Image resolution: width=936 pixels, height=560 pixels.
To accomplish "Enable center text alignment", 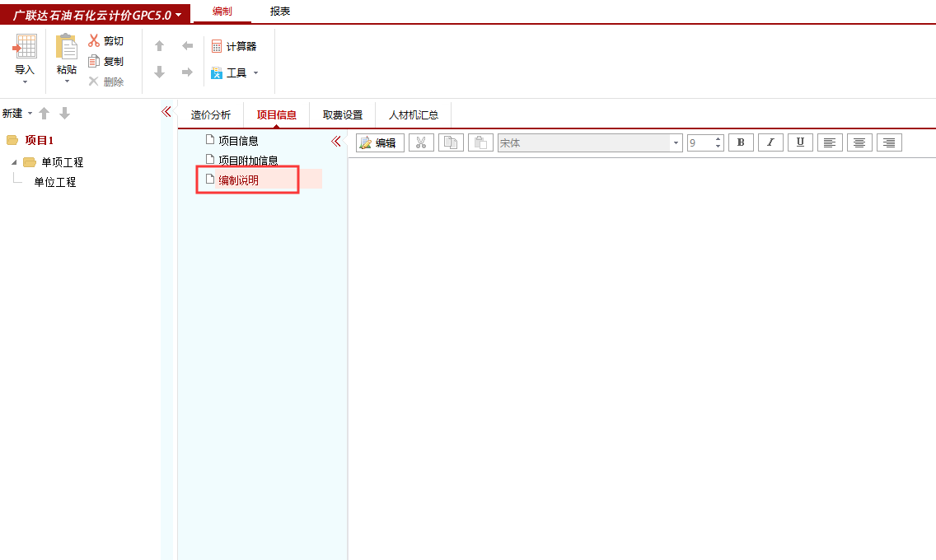I will 859,142.
